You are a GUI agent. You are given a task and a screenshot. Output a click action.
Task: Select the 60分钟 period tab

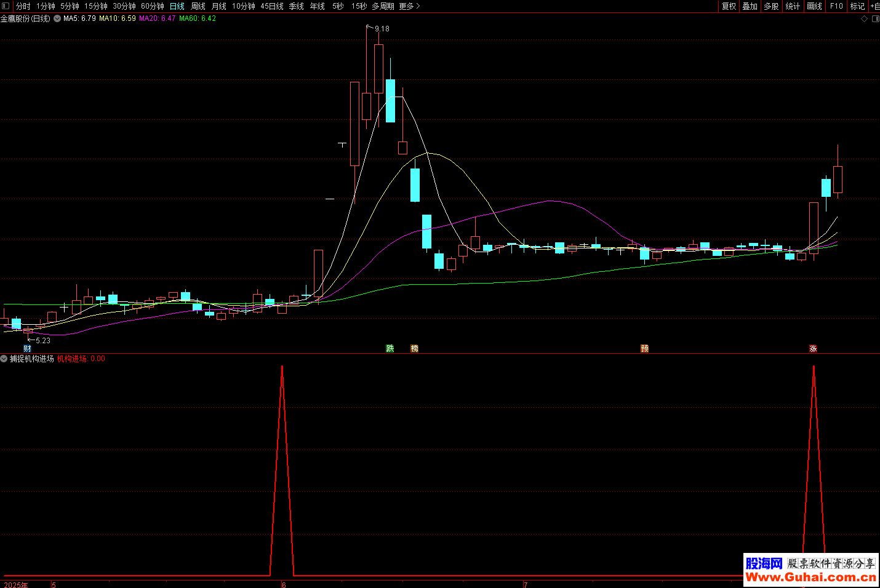pos(153,6)
